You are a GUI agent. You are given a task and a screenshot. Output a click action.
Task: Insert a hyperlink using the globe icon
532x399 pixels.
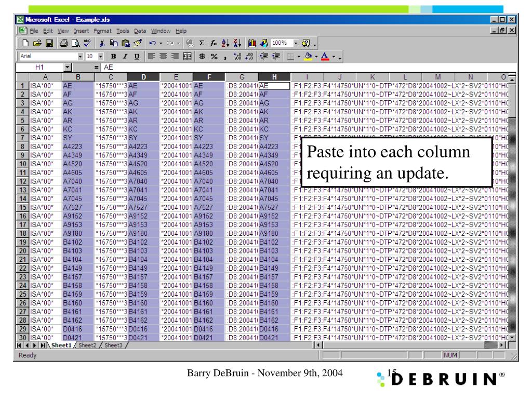tap(190, 43)
